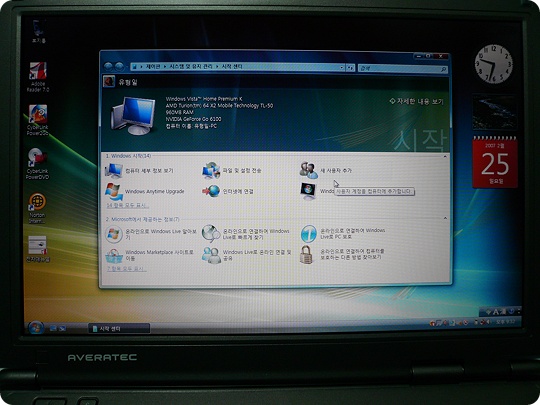Click the Windows Marketplace basket icon
This screenshot has height=405, width=540.
(x=114, y=256)
